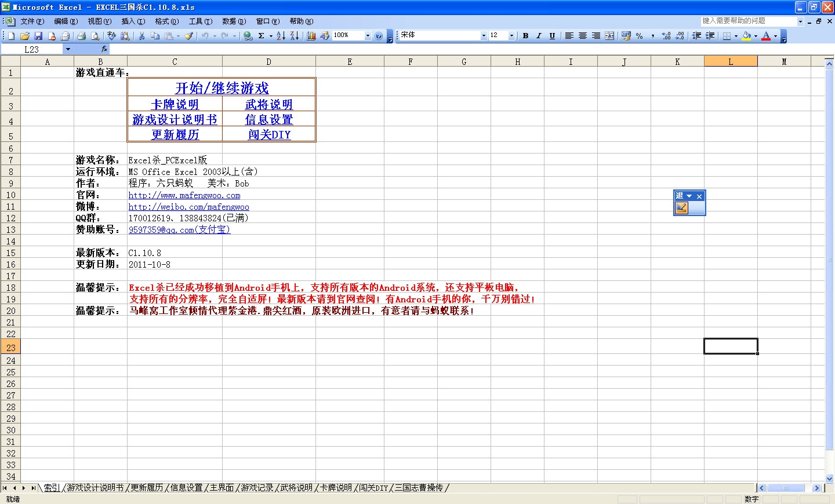Open the 文件 menu
This screenshot has width=835, height=504.
(32, 21)
